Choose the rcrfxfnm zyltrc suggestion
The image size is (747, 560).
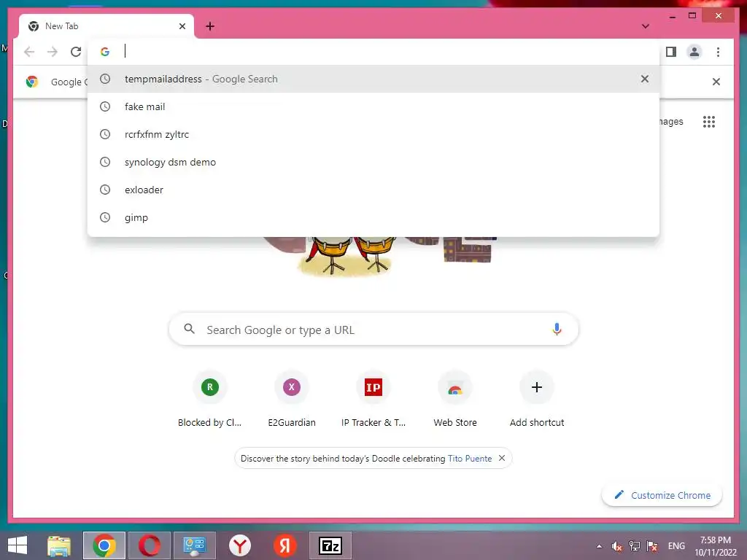click(x=373, y=134)
